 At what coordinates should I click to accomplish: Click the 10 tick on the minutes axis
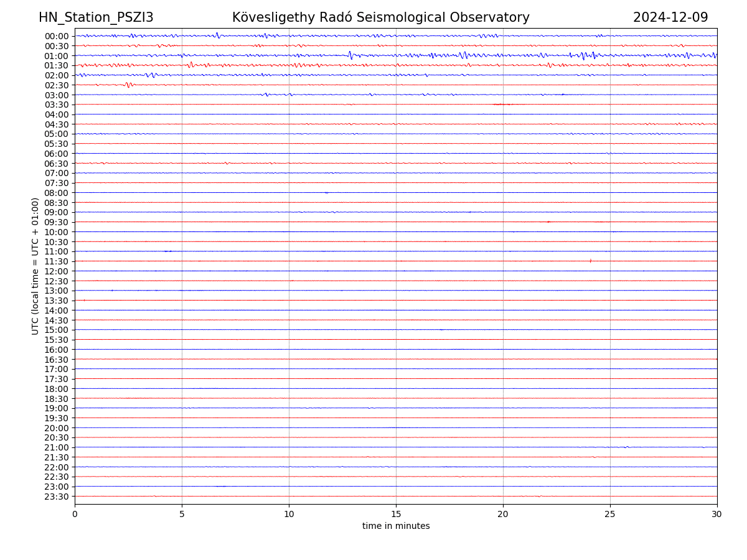(289, 515)
